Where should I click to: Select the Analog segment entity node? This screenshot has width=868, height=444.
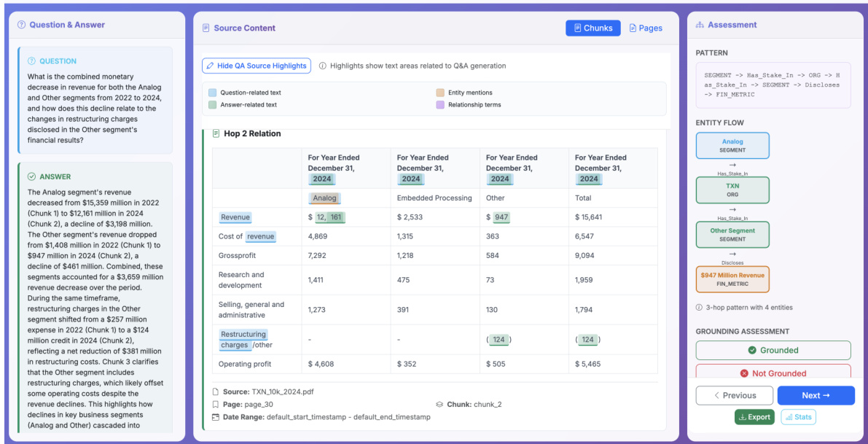click(x=732, y=145)
